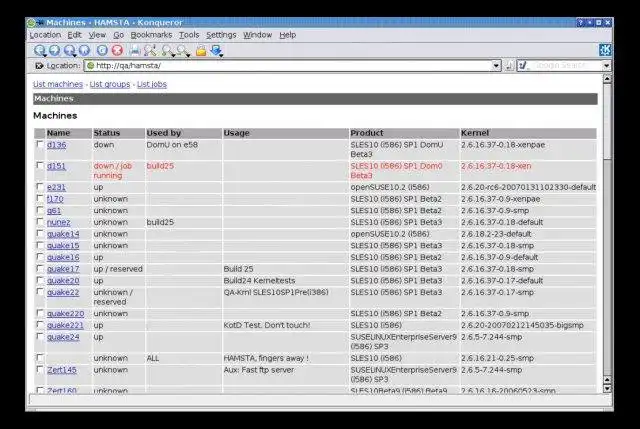The height and width of the screenshot is (429, 640).
Task: Open the Edit menu
Action: [74, 35]
